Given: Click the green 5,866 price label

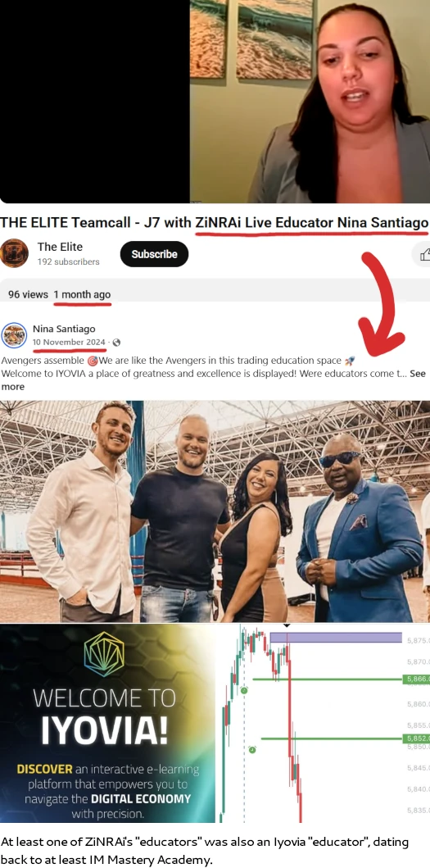Looking at the screenshot, I should [418, 679].
